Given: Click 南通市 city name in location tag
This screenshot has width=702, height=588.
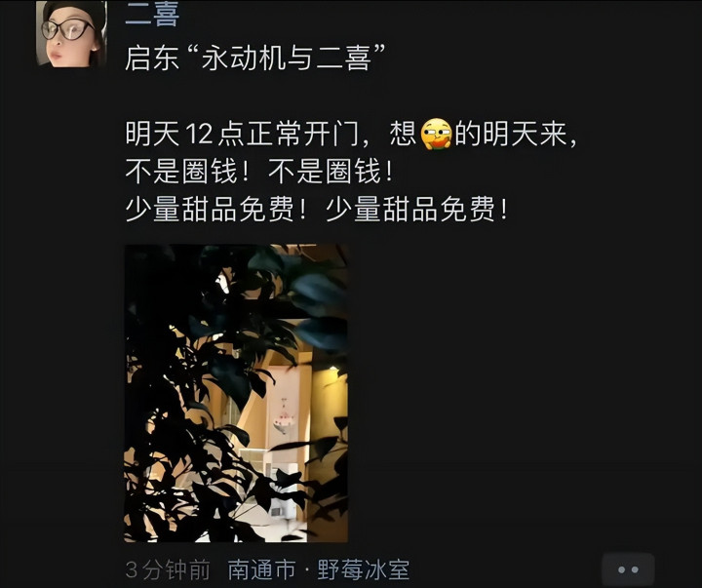Looking at the screenshot, I should 262,570.
